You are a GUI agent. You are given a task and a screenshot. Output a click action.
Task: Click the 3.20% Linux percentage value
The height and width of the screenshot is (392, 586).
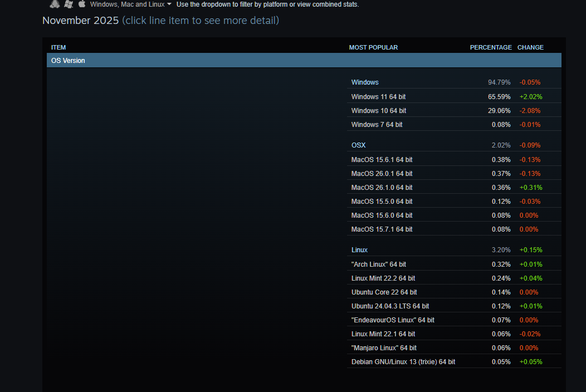(501, 249)
